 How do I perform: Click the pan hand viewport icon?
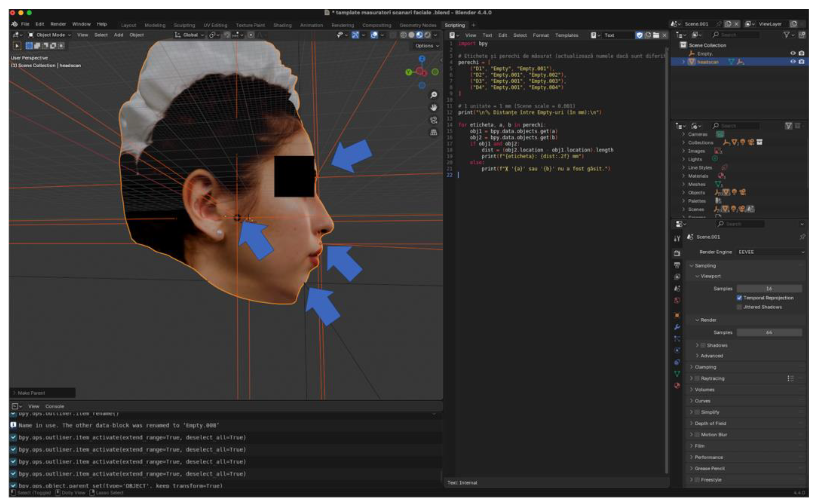tap(433, 107)
